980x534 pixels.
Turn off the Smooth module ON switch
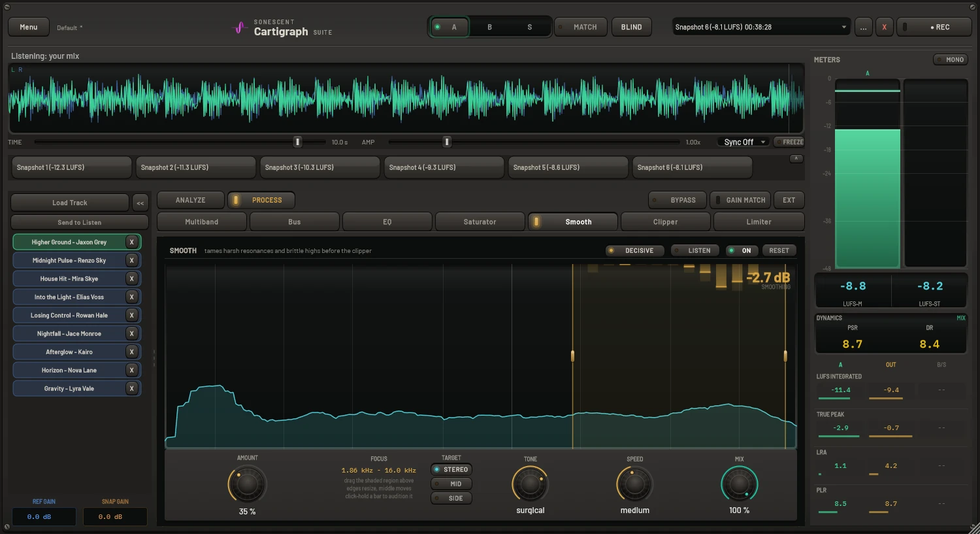pos(742,250)
